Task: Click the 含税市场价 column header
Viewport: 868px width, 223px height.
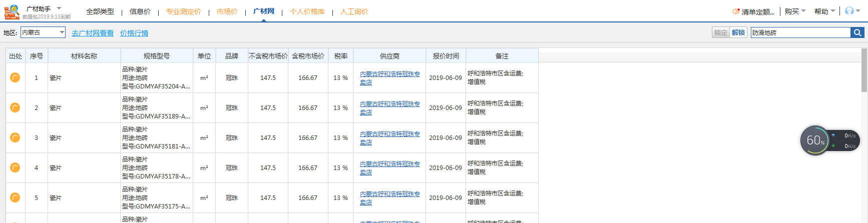Action: (308, 55)
